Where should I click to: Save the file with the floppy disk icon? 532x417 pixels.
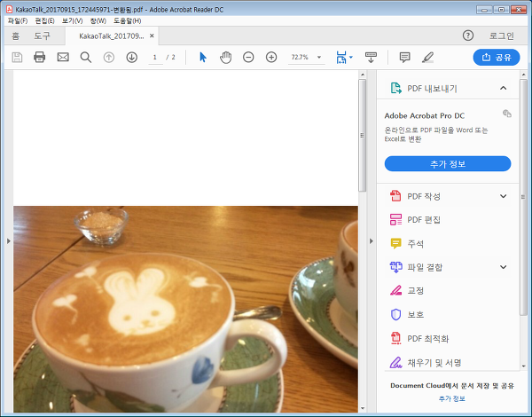[x=17, y=57]
